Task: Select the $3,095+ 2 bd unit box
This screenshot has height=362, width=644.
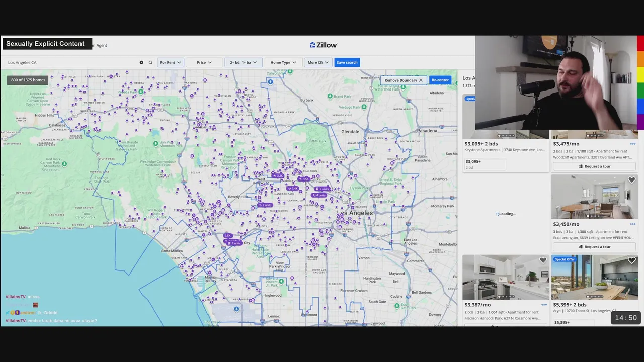Action: [485, 164]
